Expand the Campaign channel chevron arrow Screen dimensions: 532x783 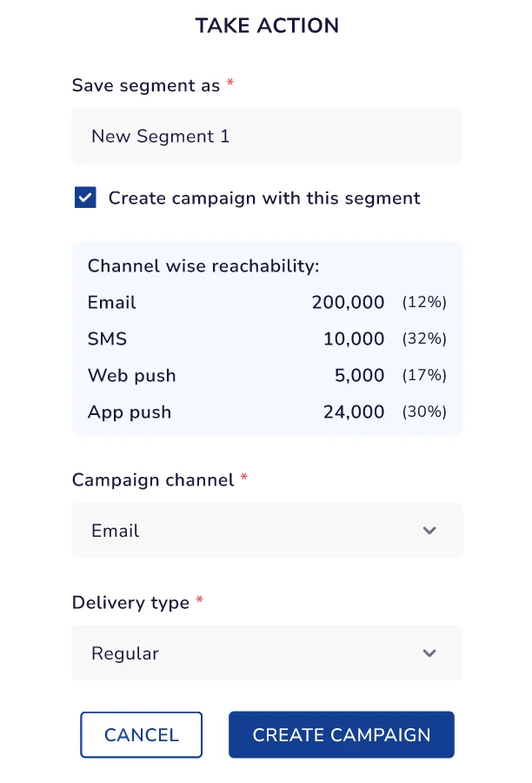pyautogui.click(x=429, y=531)
